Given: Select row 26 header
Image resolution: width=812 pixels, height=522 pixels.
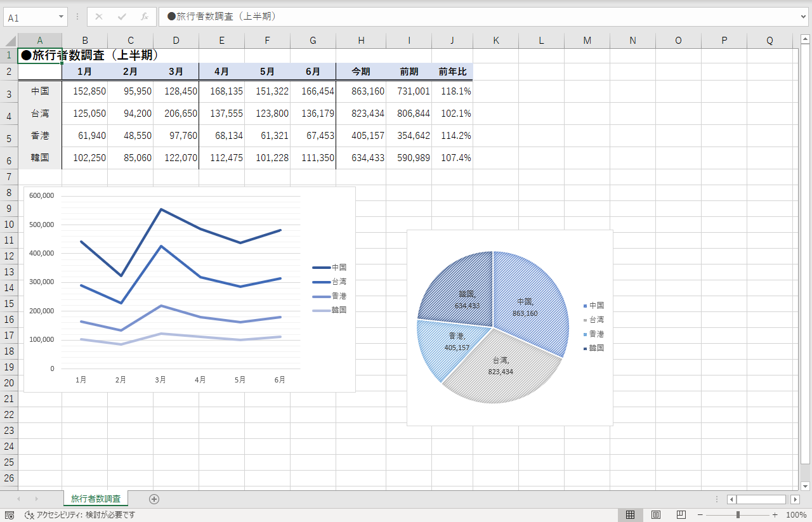Looking at the screenshot, I should click(9, 478).
